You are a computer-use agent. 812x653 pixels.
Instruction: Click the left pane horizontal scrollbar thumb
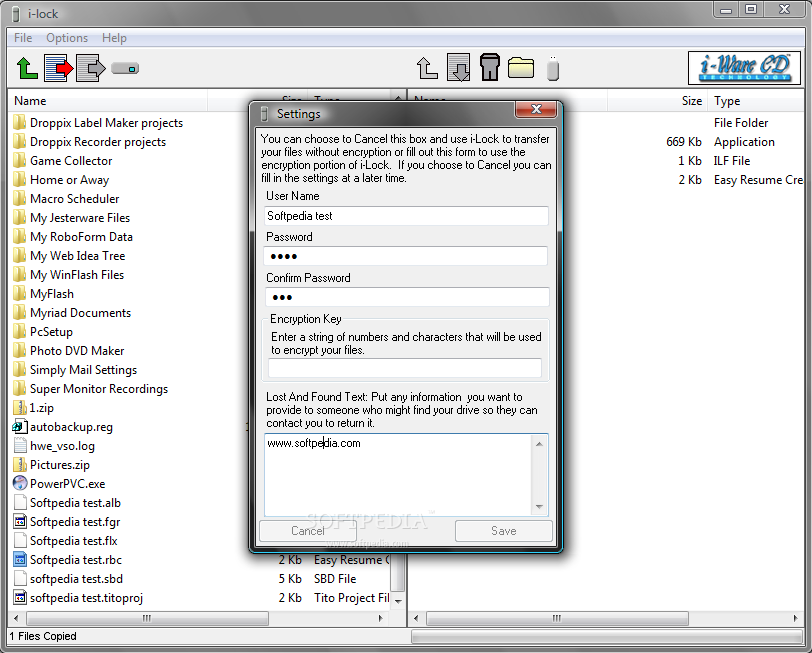coord(147,618)
